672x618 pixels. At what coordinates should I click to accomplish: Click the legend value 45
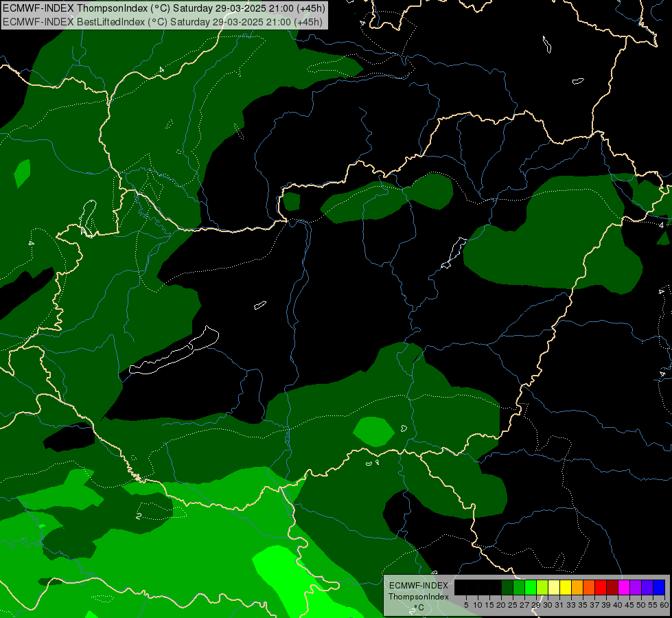click(629, 605)
